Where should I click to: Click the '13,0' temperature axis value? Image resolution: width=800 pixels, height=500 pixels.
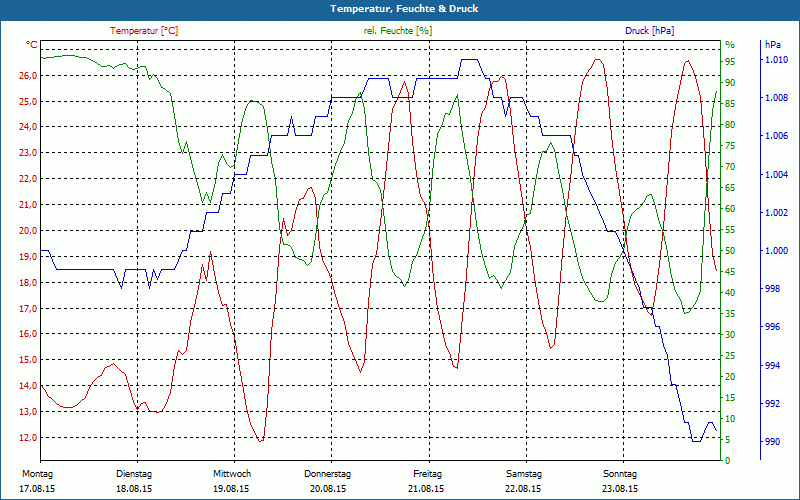pos(28,412)
